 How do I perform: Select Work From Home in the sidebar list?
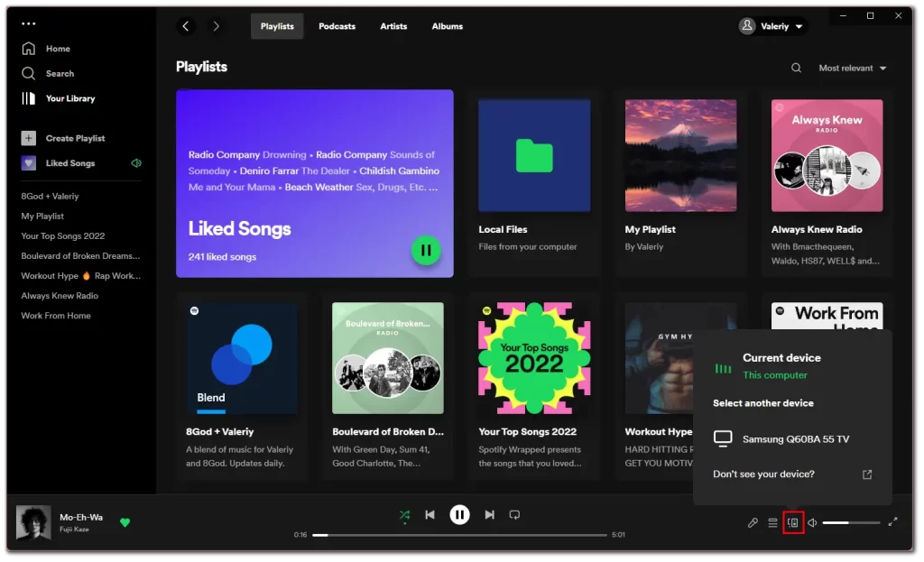[56, 316]
